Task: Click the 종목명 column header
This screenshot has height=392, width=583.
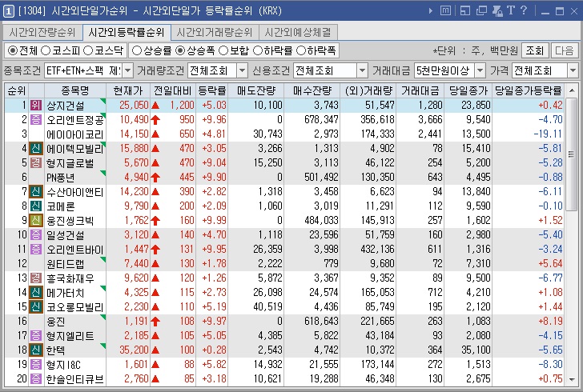Action: 75,90
